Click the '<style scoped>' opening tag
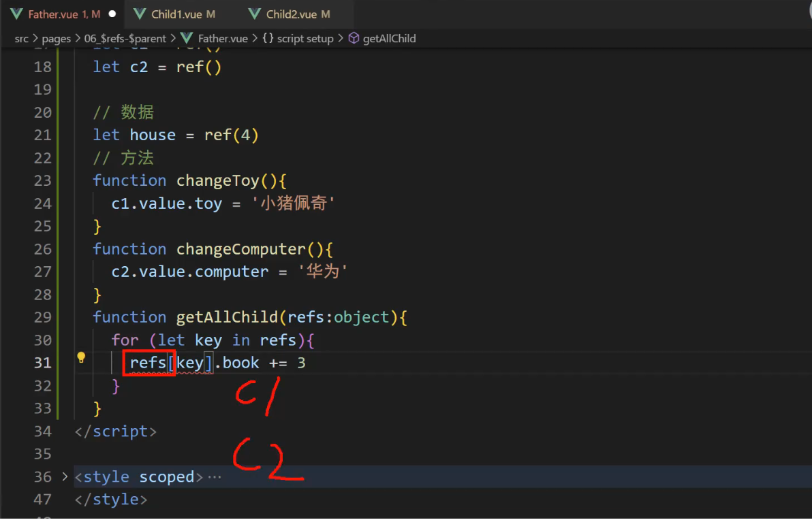The width and height of the screenshot is (812, 520). click(x=139, y=477)
